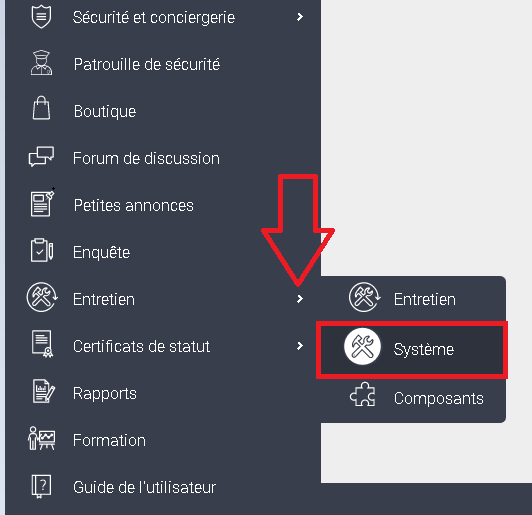Click the question mark guide book icon

[x=41, y=487]
